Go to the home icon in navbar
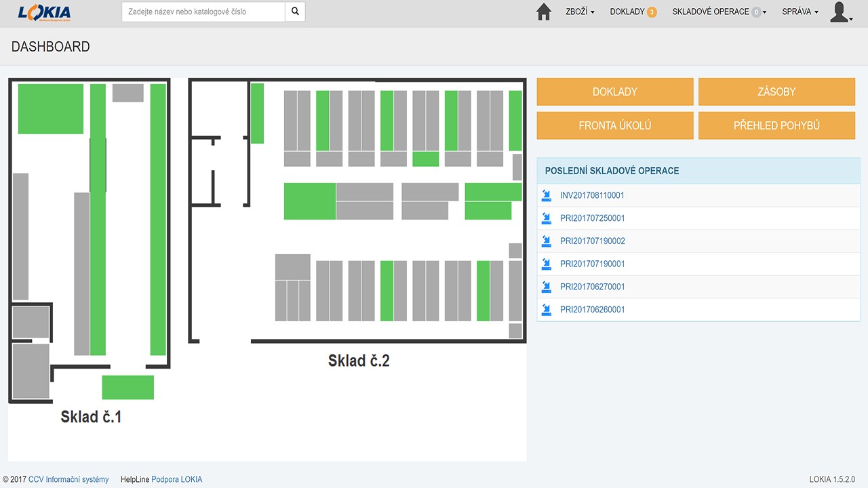 point(543,12)
